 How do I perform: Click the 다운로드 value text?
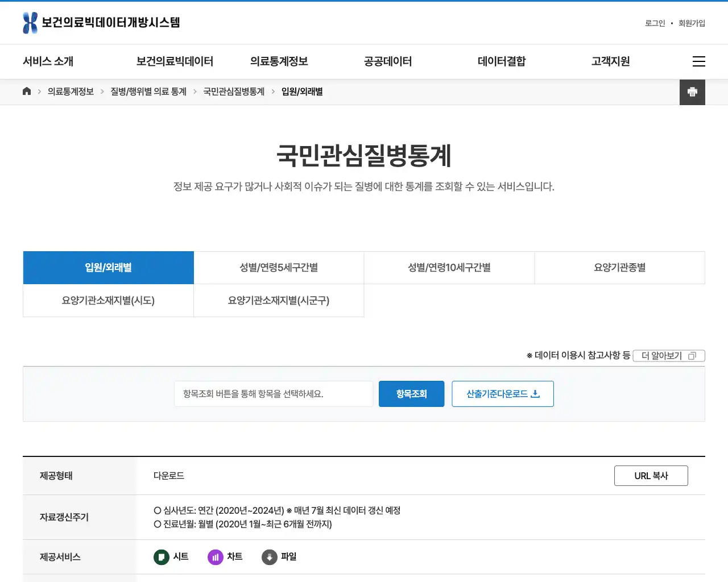169,476
